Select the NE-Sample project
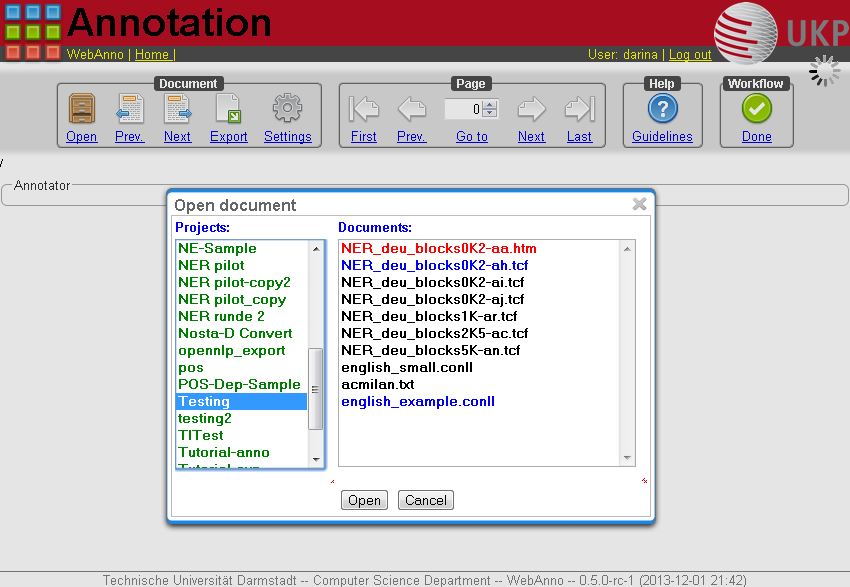This screenshot has height=587, width=850. pyautogui.click(x=242, y=248)
